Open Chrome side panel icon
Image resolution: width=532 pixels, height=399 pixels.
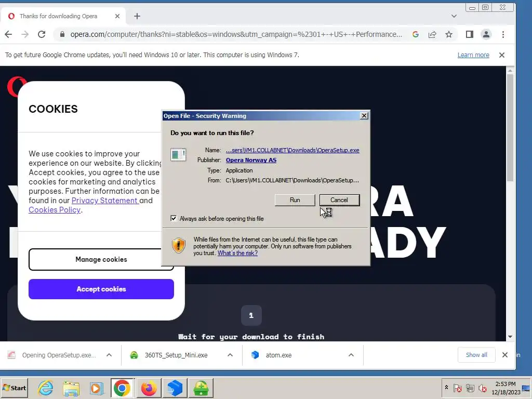469,34
